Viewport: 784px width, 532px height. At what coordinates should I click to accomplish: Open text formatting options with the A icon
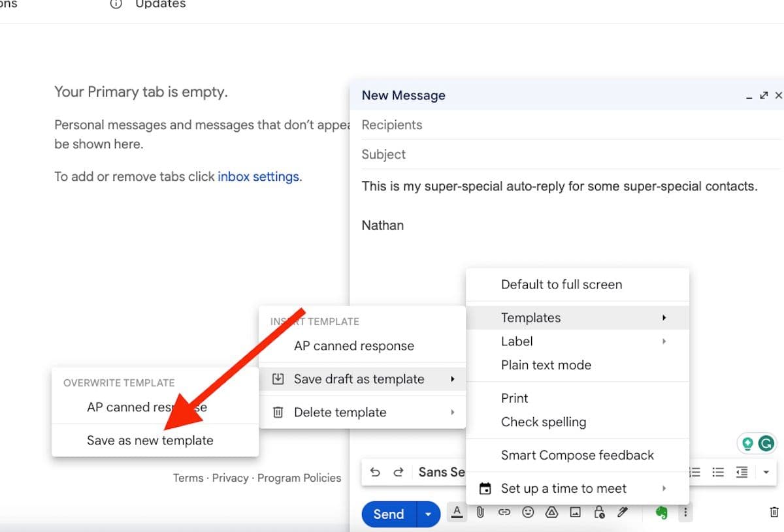point(456,512)
